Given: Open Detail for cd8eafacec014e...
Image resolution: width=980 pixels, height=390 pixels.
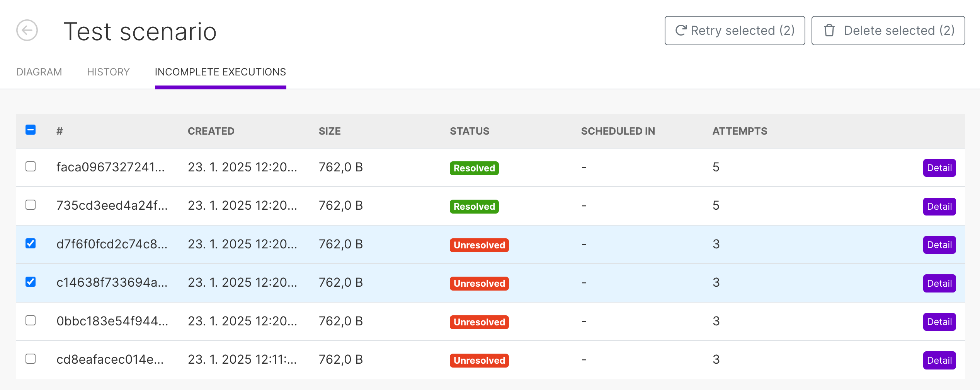Looking at the screenshot, I should (x=939, y=361).
